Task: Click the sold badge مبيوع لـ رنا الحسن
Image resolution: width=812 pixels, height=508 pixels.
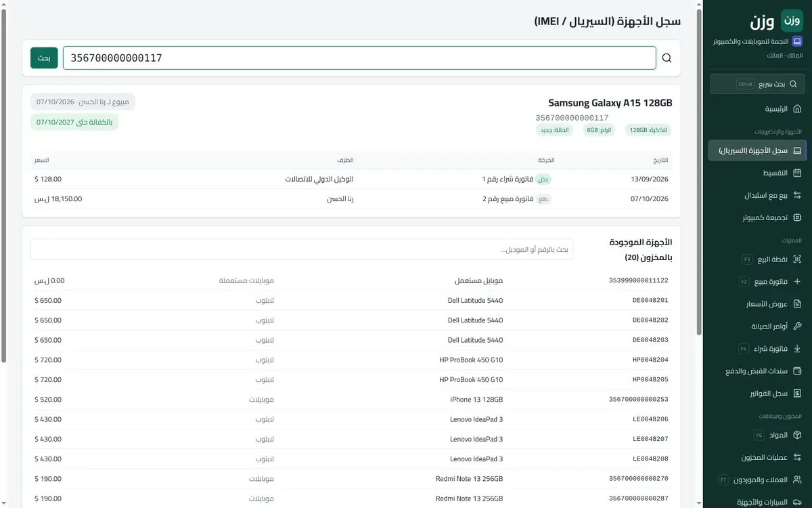Action: (83, 102)
